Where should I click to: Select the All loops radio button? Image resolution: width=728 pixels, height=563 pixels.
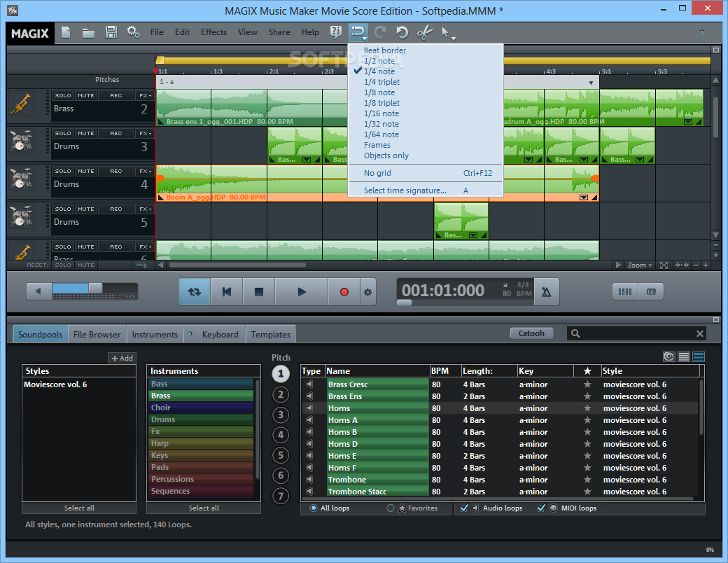pyautogui.click(x=314, y=508)
